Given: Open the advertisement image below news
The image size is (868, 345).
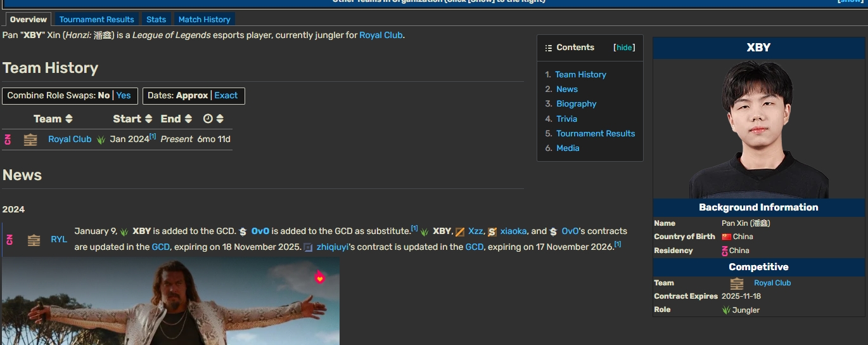Looking at the screenshot, I should click(171, 301).
